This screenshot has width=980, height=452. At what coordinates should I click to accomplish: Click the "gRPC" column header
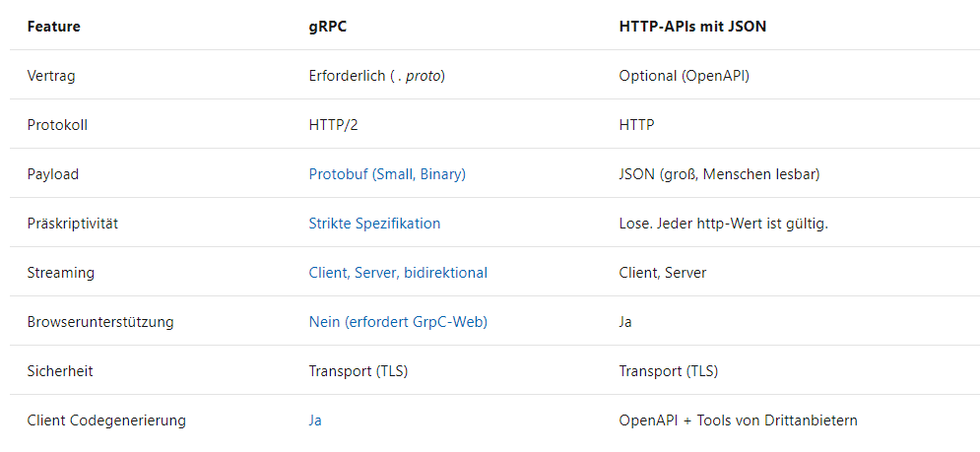tap(327, 27)
